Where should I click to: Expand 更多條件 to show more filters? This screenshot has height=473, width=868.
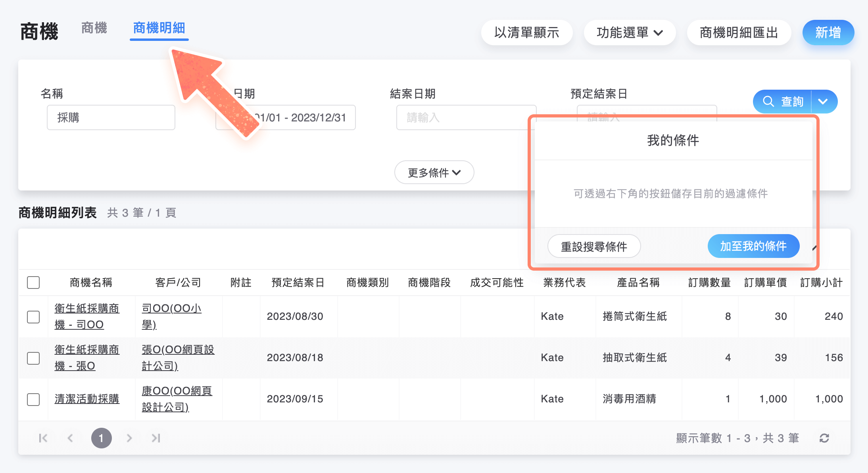click(434, 172)
